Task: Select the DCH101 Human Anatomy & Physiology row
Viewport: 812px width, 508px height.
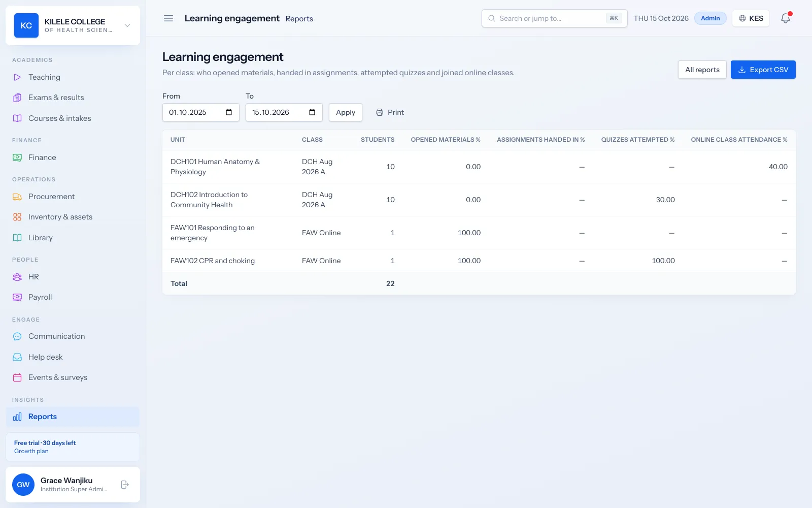Action: point(479,167)
